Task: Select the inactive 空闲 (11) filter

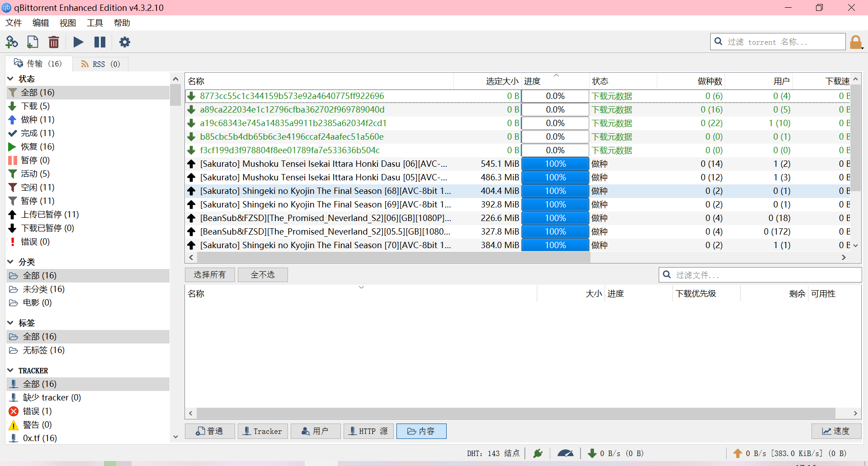Action: (x=88, y=188)
